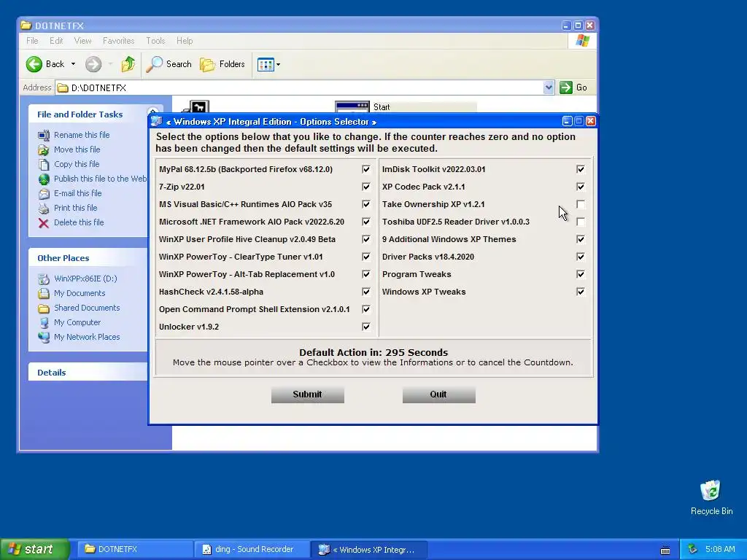Open Shared Documents folder icon
The width and height of the screenshot is (747, 560).
tap(43, 308)
